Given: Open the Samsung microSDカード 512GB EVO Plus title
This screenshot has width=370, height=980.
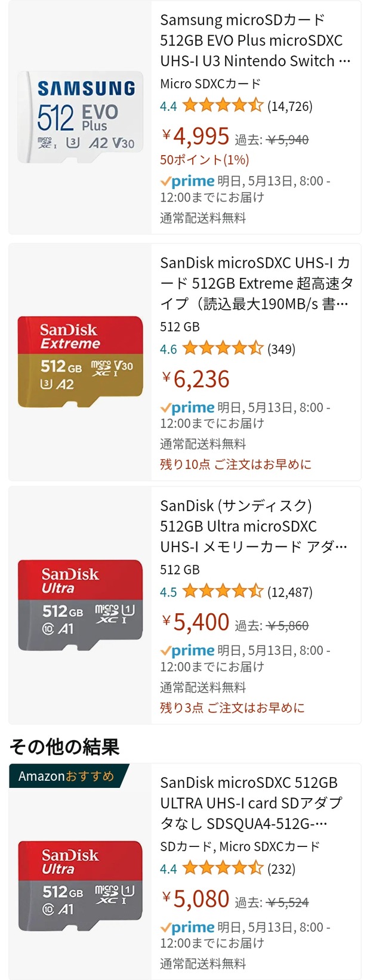Looking at the screenshot, I should pyautogui.click(x=255, y=41).
